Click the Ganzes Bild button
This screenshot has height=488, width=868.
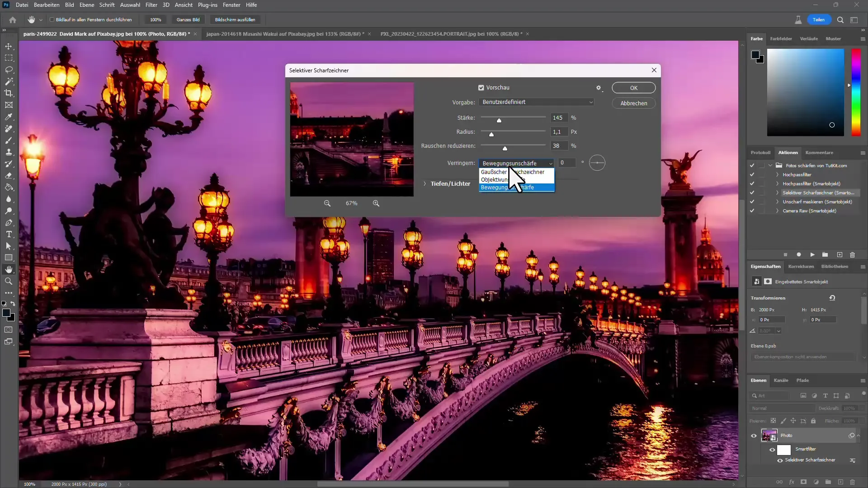pos(188,19)
